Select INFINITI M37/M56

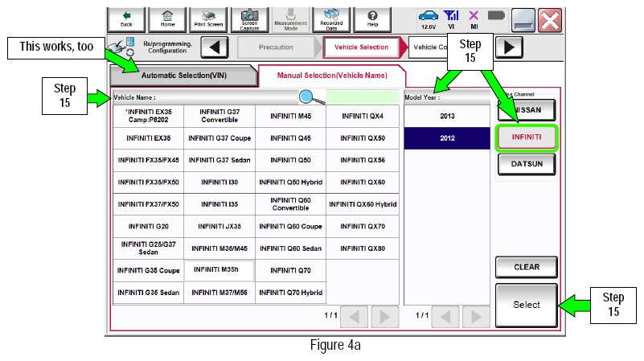click(219, 293)
